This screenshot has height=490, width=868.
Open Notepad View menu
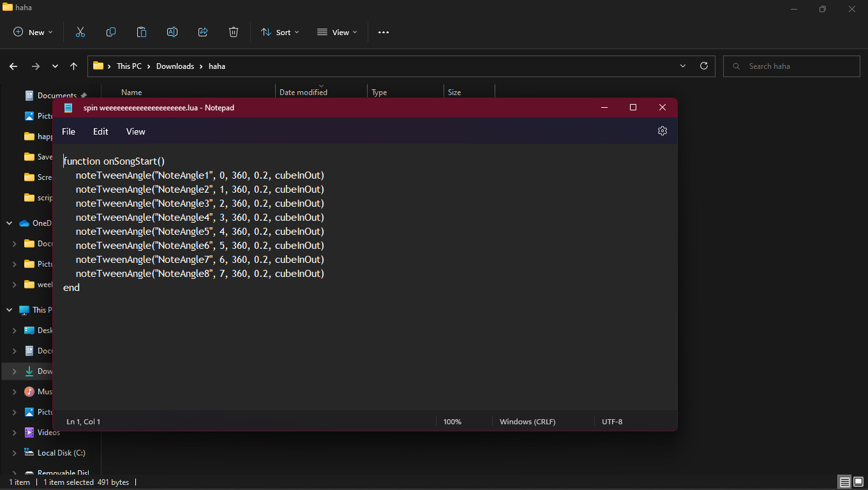tap(135, 131)
